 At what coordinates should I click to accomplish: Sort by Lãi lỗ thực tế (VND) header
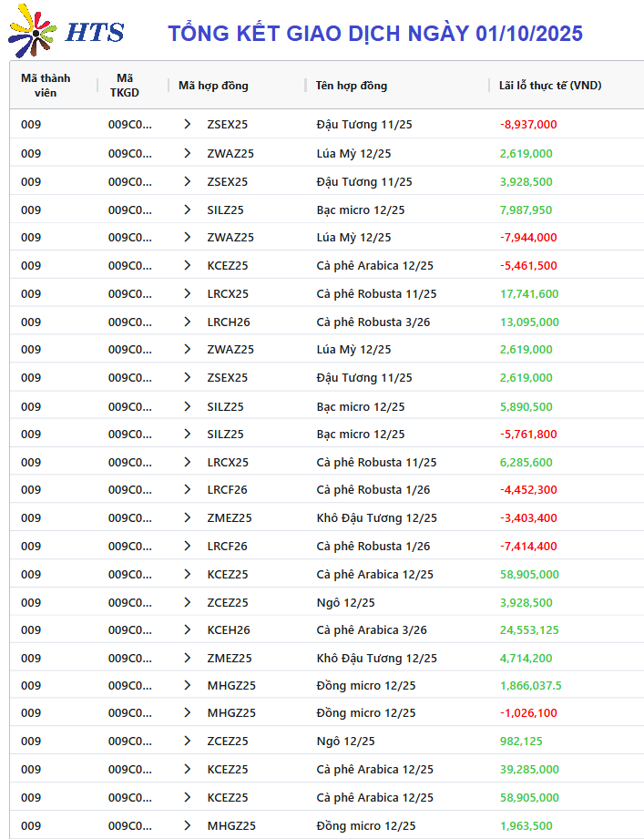point(550,86)
